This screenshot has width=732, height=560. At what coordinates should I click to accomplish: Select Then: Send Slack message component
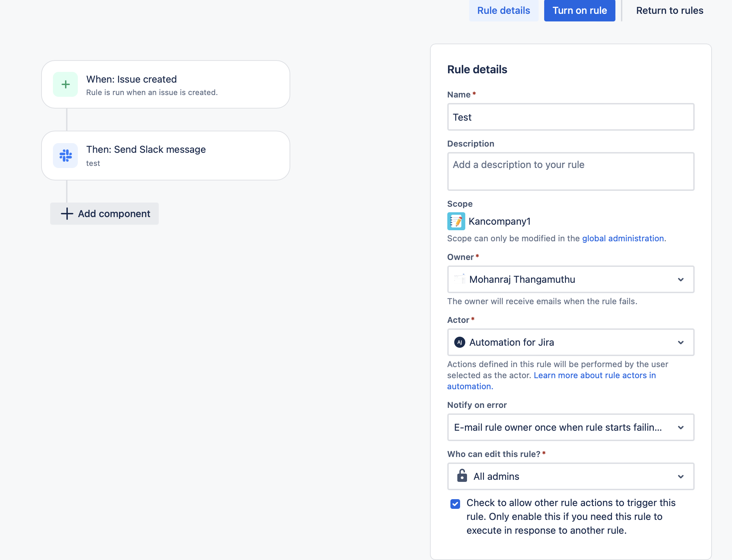pyautogui.click(x=165, y=156)
